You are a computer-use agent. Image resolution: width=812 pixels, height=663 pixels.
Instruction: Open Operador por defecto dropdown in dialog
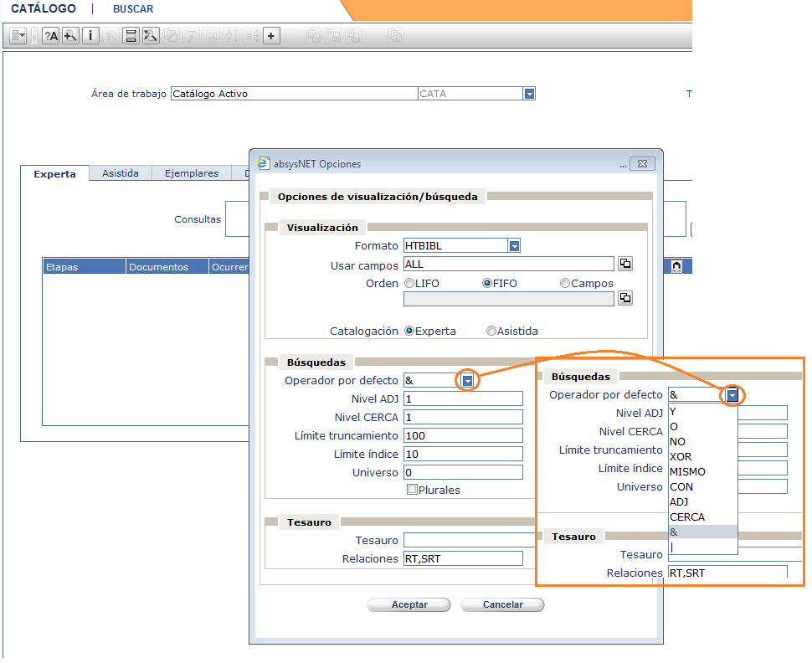pos(468,381)
